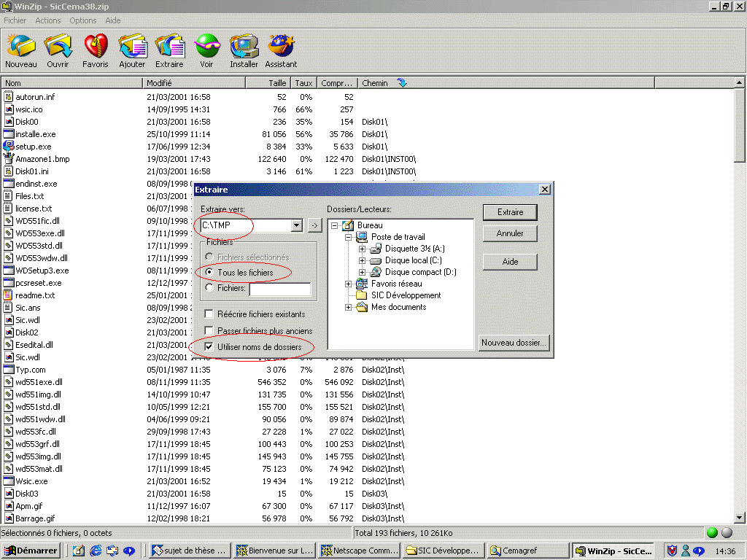Expand the Disquette 3½ (A:) node
Viewport: 747px width, 560px height.
pos(362,249)
